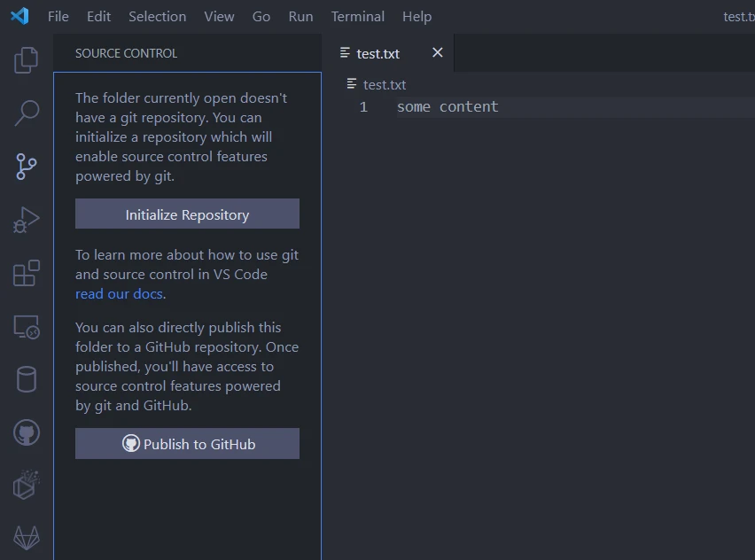The height and width of the screenshot is (560, 755).
Task: Open the Terminal menu
Action: pyautogui.click(x=357, y=16)
